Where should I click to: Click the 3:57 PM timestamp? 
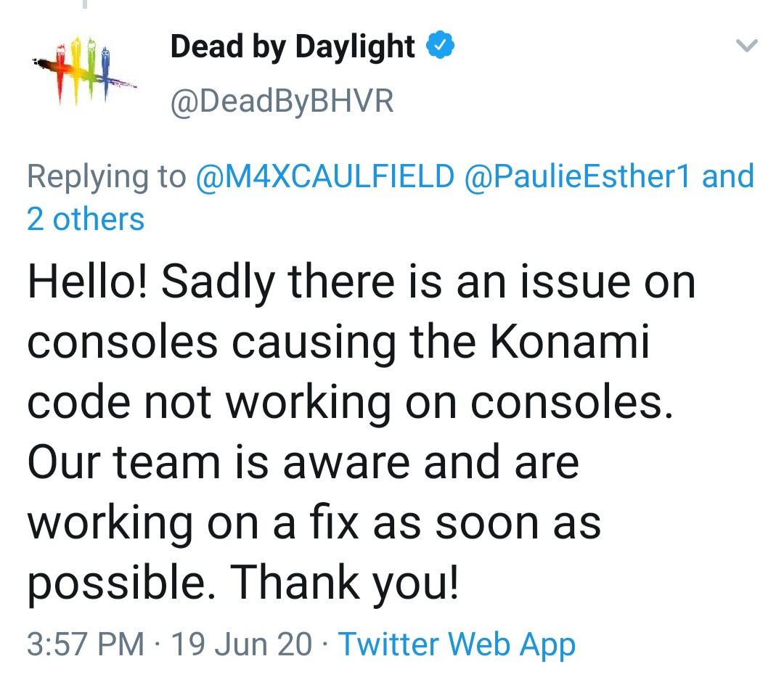pos(86,644)
